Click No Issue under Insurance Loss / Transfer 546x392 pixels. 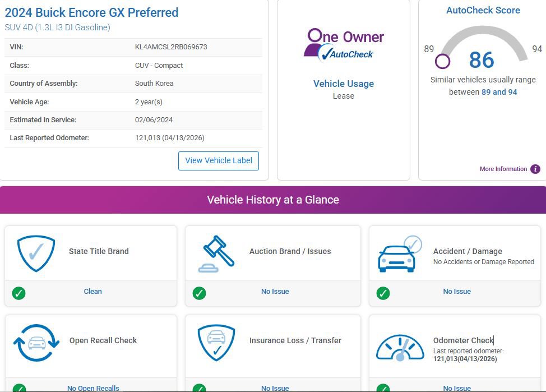(275, 388)
